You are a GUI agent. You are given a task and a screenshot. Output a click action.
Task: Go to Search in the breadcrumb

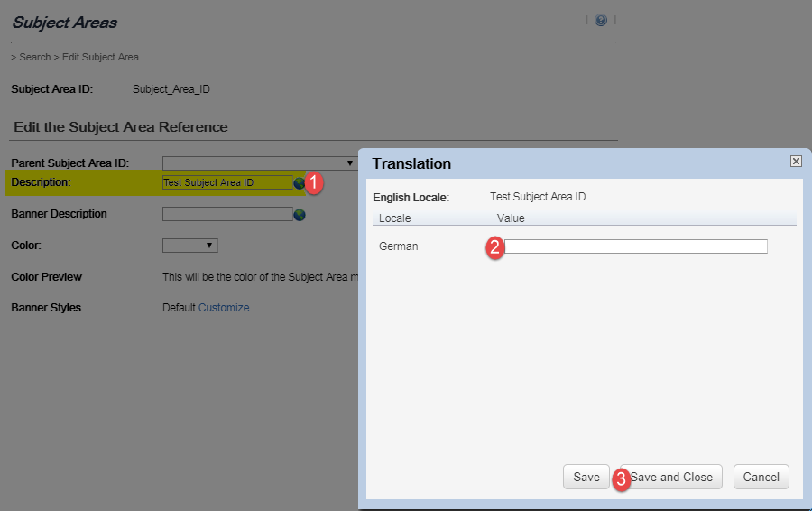34,57
